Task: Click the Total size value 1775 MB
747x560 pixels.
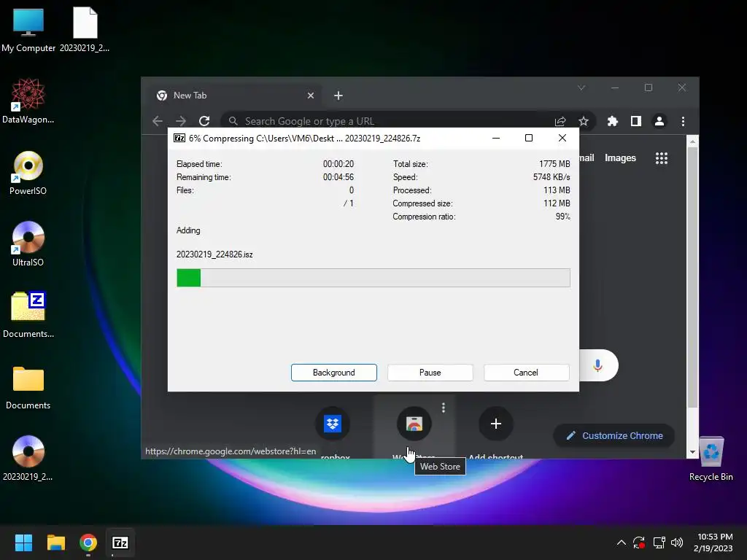Action: point(554,164)
